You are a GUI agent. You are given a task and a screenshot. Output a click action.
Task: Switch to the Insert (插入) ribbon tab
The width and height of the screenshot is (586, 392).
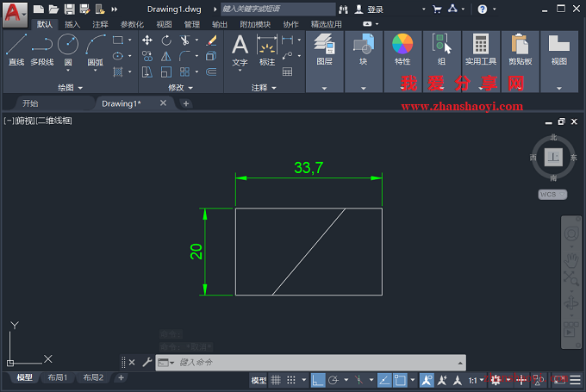(72, 24)
